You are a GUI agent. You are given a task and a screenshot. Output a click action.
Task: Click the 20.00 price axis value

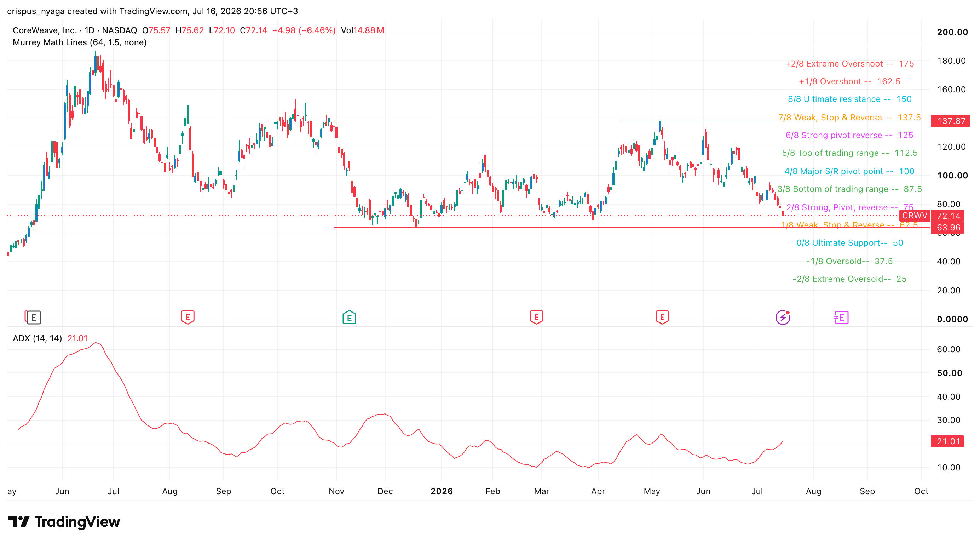(x=949, y=290)
